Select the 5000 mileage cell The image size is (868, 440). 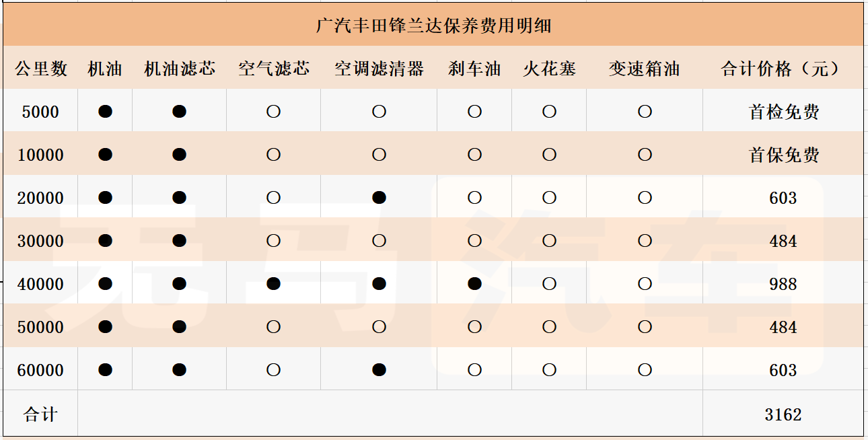(x=41, y=112)
